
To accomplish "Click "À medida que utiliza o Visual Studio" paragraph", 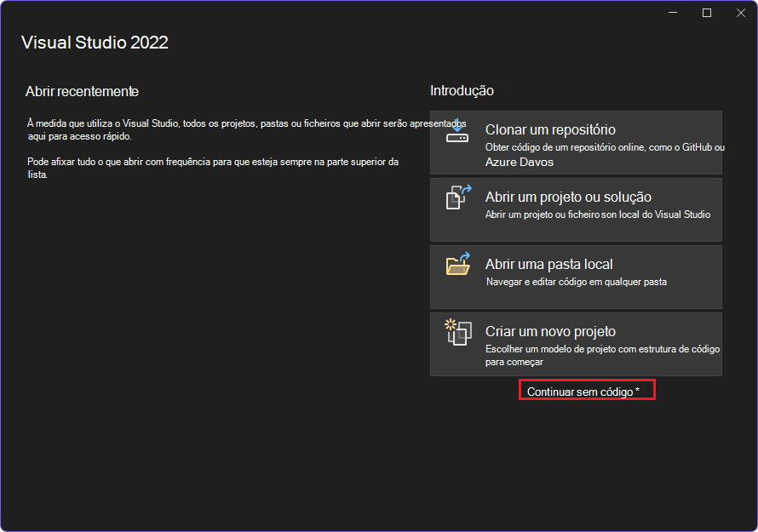I will (246, 129).
